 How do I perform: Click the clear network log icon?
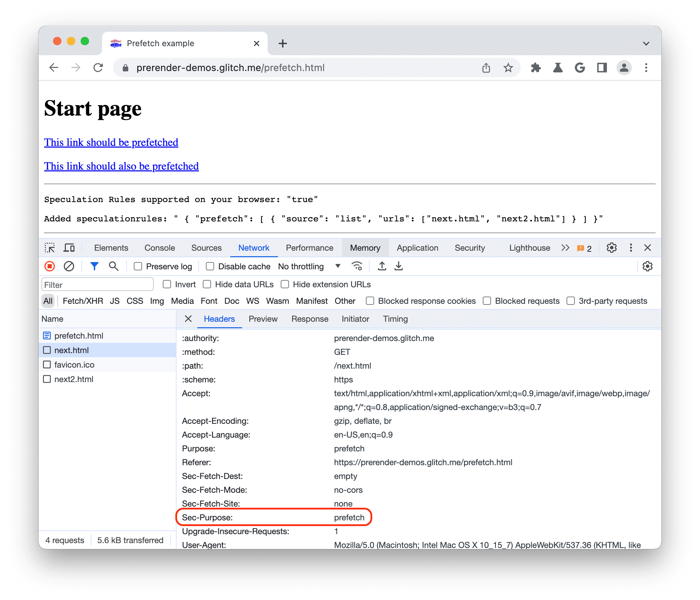tap(68, 267)
